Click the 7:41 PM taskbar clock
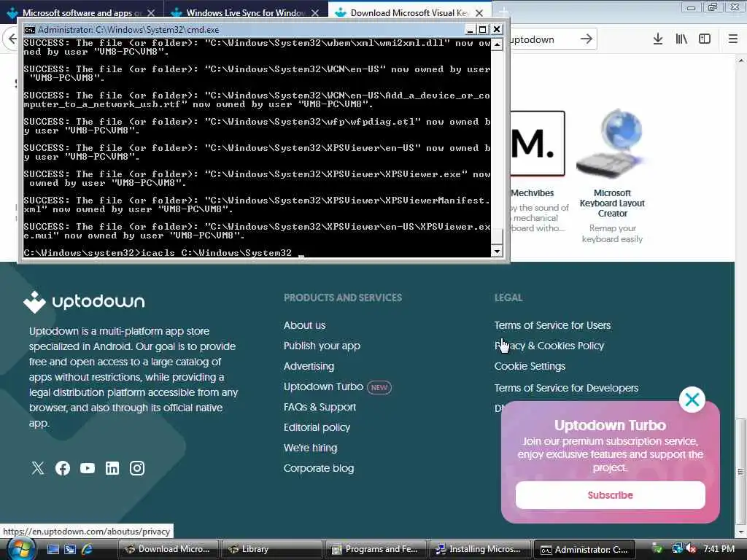 pyautogui.click(x=719, y=549)
